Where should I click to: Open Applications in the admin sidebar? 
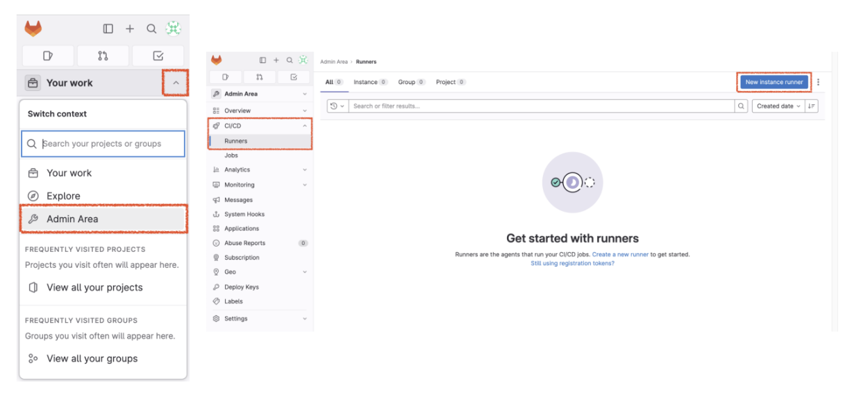(260, 228)
